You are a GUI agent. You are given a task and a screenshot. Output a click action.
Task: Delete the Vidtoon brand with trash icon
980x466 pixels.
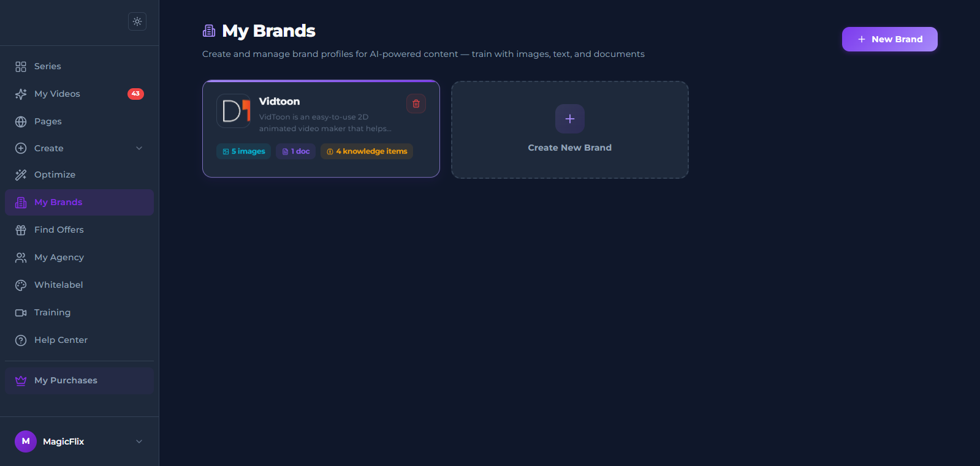416,103
